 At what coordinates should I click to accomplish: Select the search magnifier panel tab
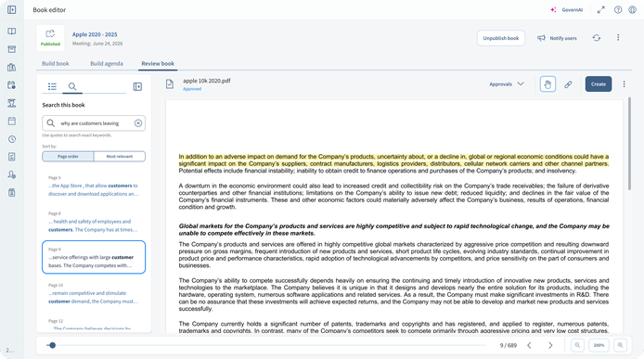(x=72, y=86)
